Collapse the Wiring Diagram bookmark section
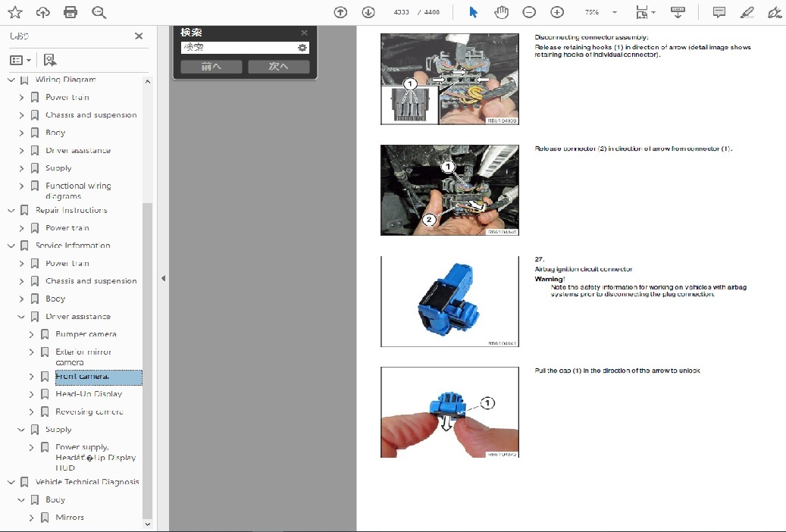 [11, 80]
